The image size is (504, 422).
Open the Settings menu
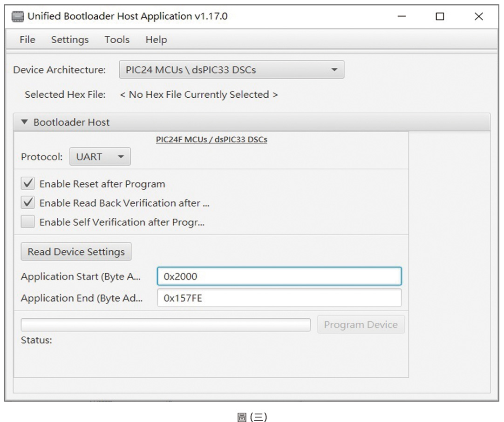tap(70, 40)
